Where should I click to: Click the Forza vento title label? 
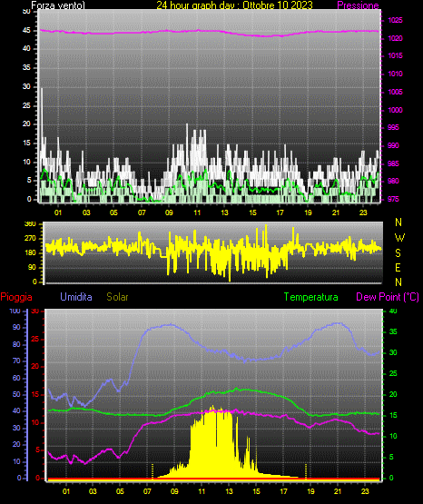pos(58,5)
